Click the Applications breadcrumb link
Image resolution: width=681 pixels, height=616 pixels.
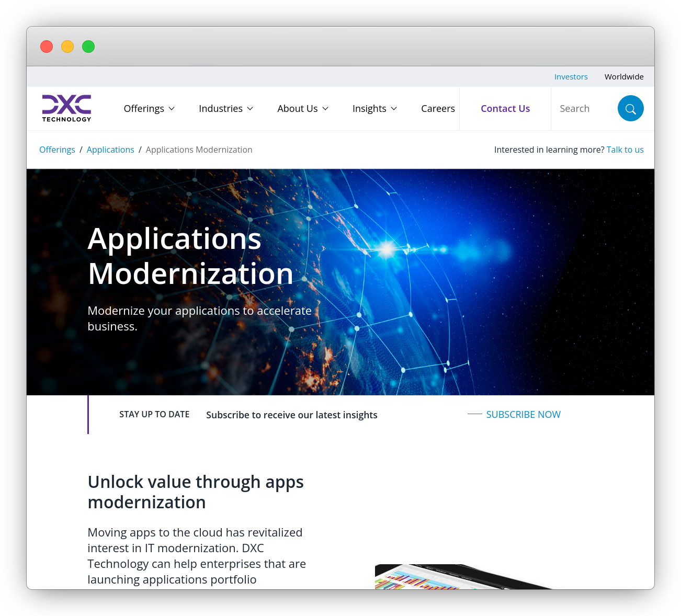(110, 150)
